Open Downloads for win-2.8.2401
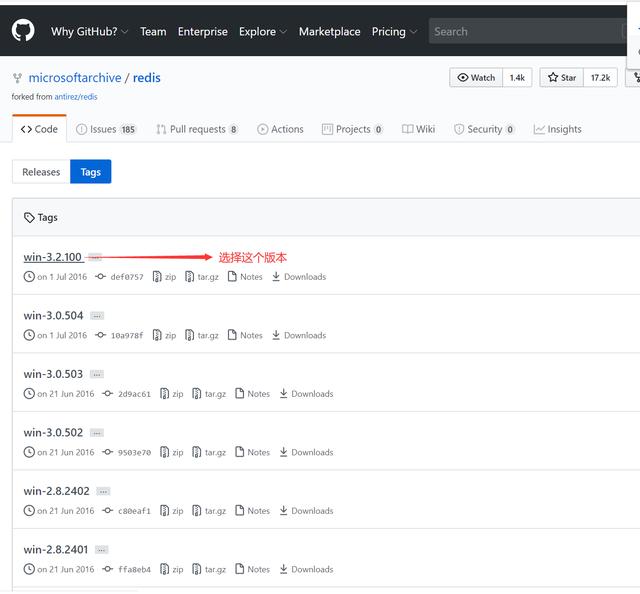 pos(306,570)
